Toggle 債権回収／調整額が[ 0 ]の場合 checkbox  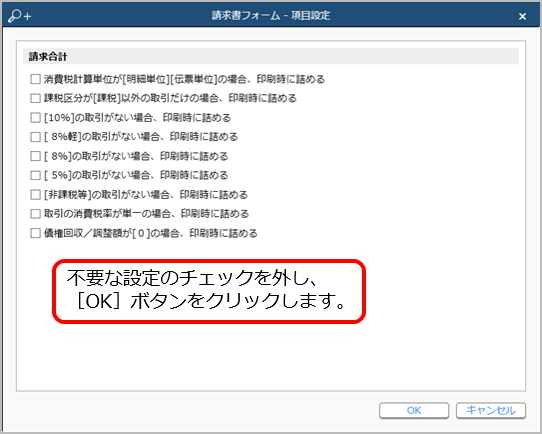pos(35,233)
